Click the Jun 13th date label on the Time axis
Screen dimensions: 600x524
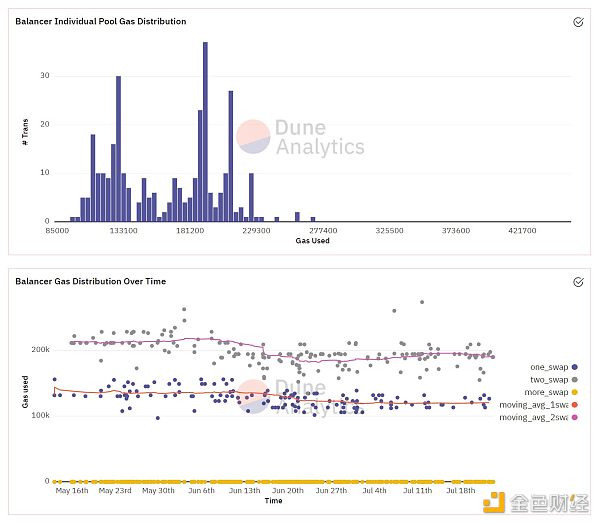pos(245,490)
